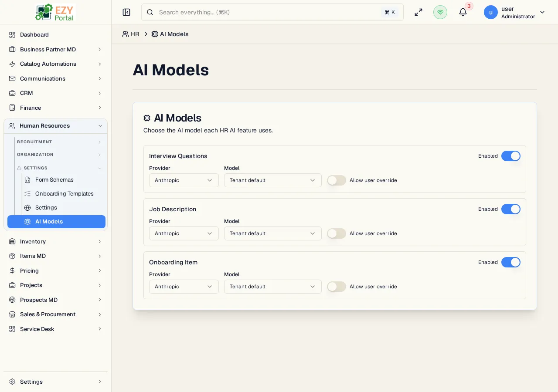Click the Items MD box icon
Image resolution: width=558 pixels, height=392 pixels.
pyautogui.click(x=12, y=256)
